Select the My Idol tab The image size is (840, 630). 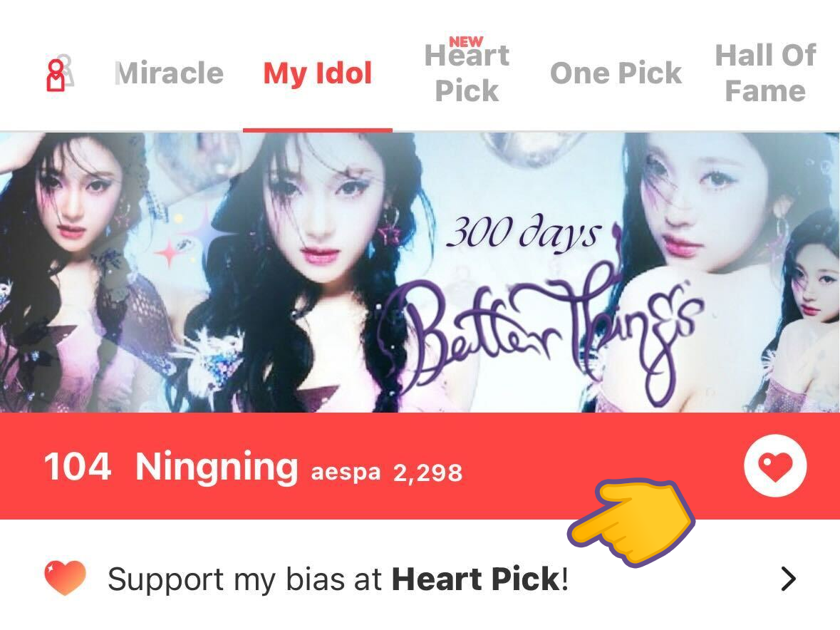pos(318,73)
